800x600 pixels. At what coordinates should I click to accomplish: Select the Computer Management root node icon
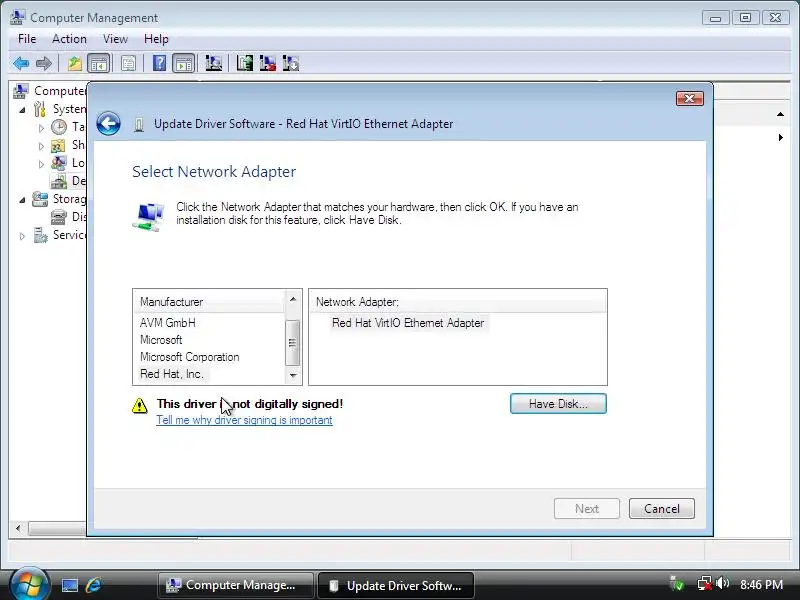coord(20,91)
